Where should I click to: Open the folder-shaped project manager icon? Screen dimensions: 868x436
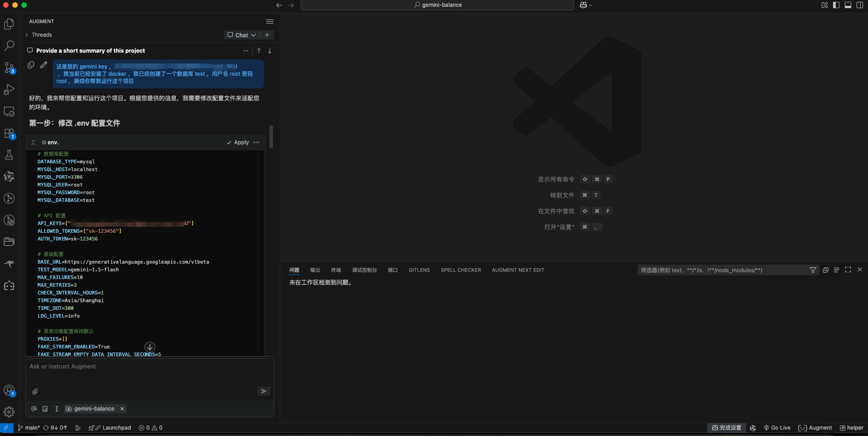point(9,242)
